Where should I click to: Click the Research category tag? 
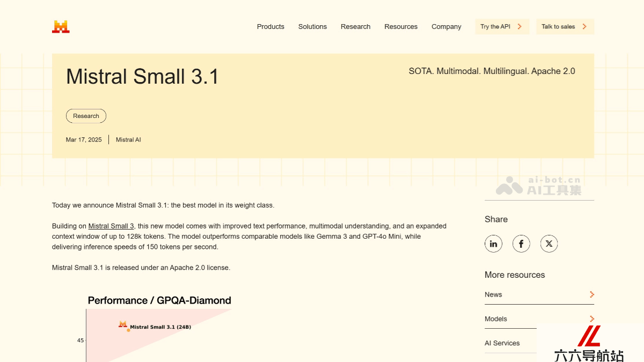86,116
